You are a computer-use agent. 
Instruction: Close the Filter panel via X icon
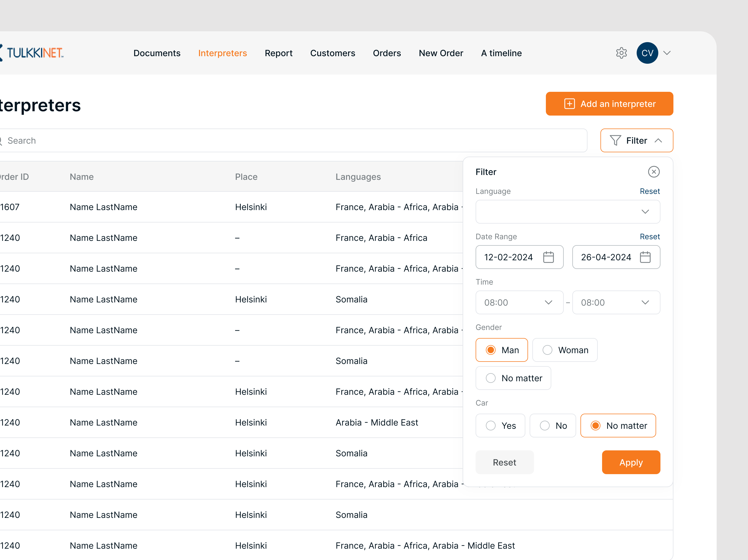654,172
